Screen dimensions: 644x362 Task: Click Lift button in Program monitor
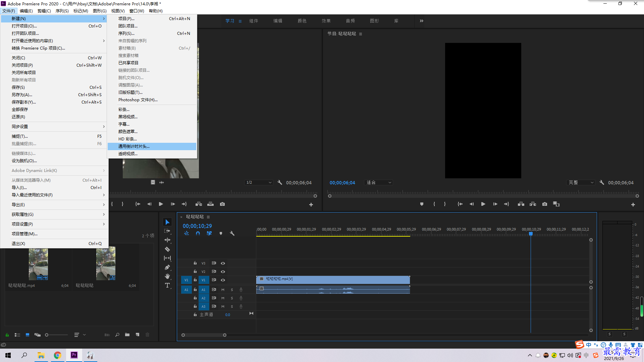click(521, 204)
